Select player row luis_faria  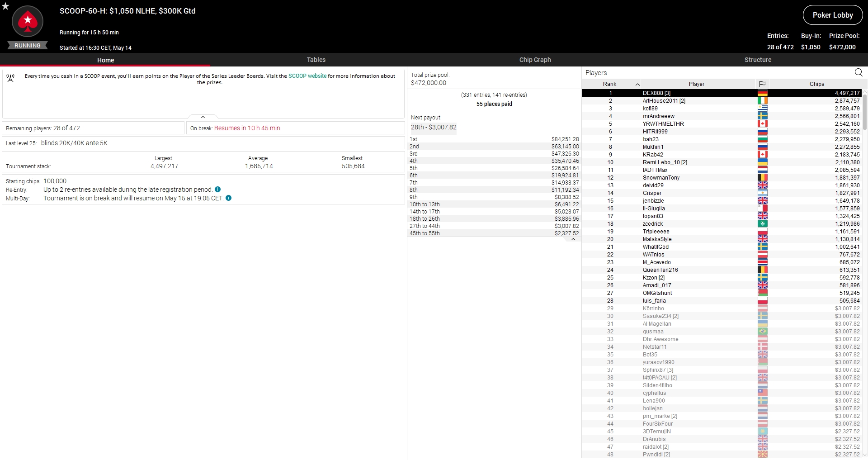[x=722, y=301]
